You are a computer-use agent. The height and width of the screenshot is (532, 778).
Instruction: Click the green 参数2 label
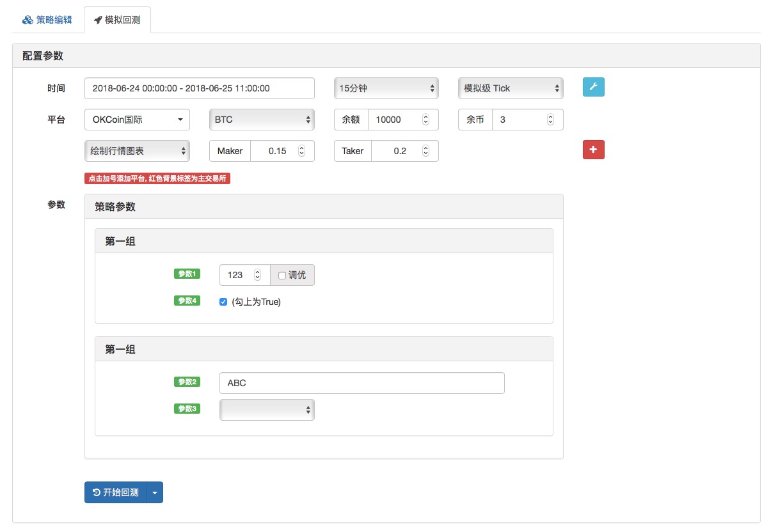(x=187, y=382)
